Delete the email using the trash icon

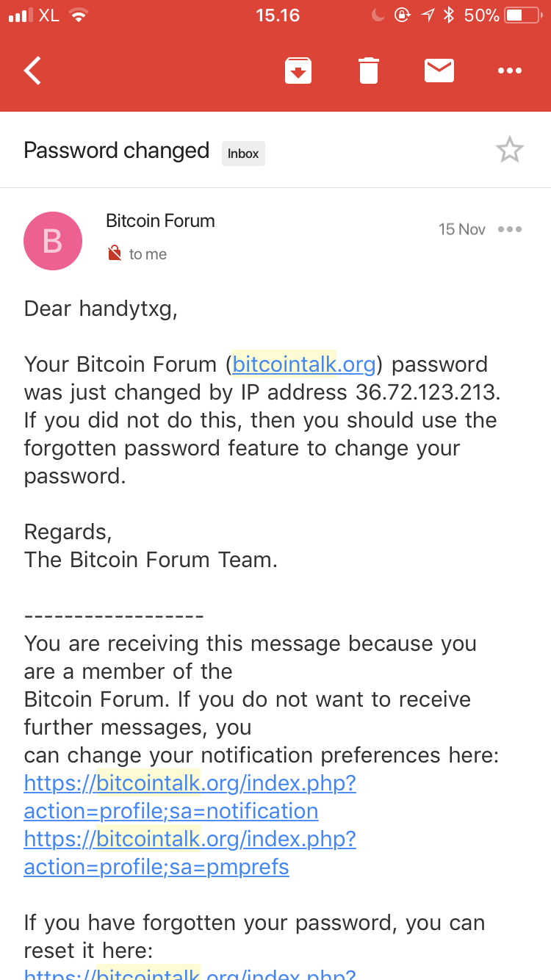pos(369,71)
